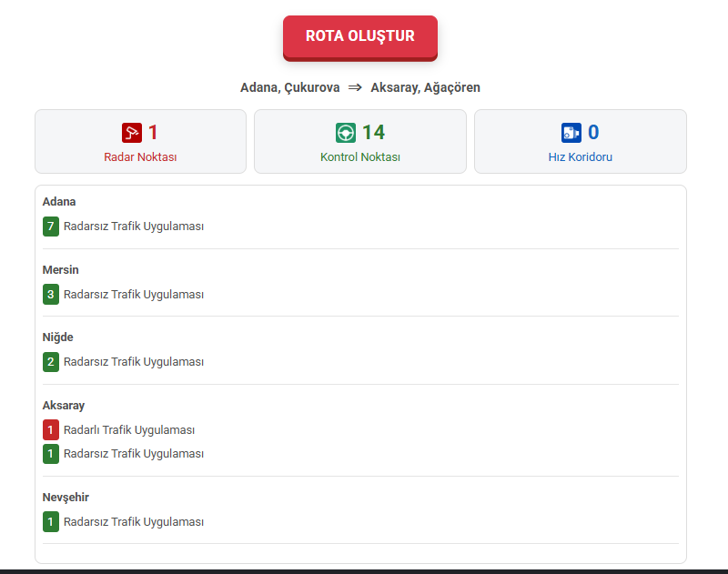
Task: Click the Nevşehir city heading
Action: tap(66, 498)
